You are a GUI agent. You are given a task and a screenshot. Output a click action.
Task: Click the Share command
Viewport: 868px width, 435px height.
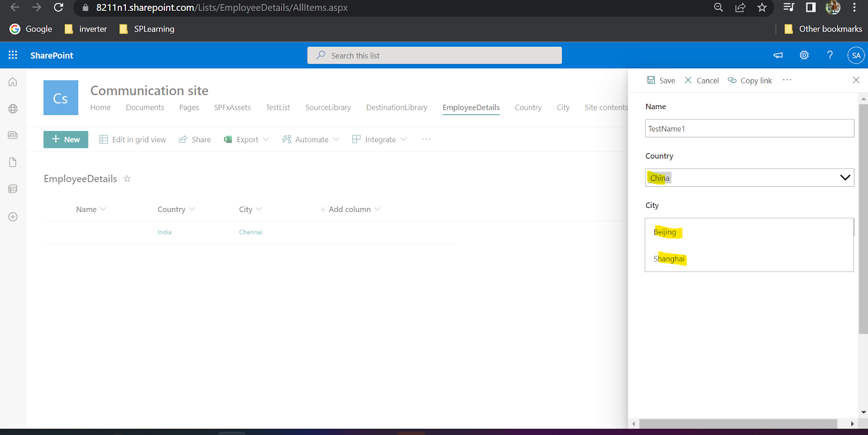[195, 140]
